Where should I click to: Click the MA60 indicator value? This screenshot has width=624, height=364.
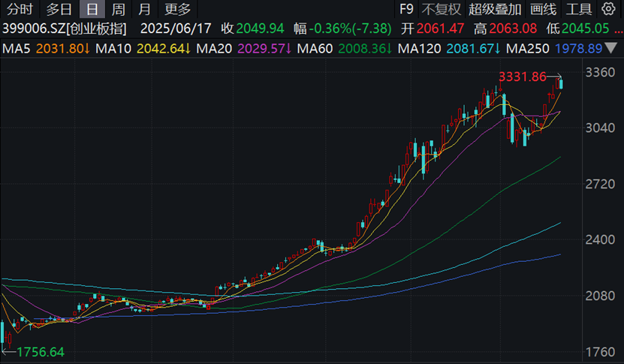365,48
